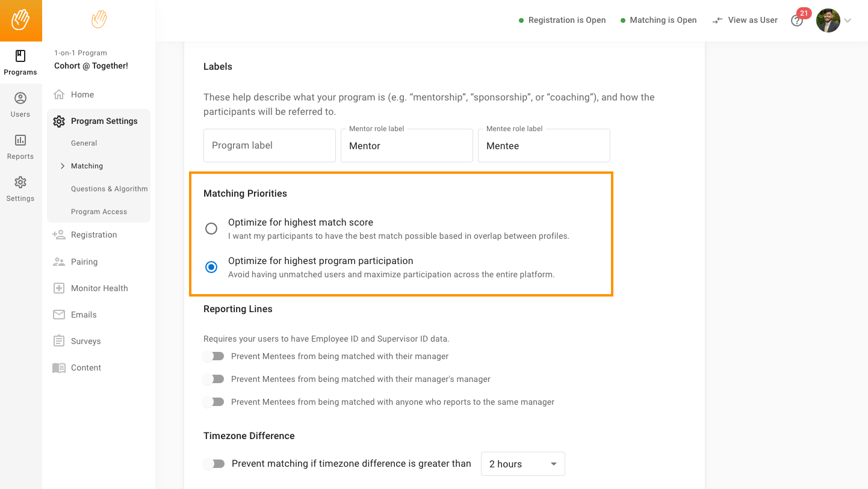Select Optimize for highest match score
This screenshot has width=868, height=489.
coord(211,229)
